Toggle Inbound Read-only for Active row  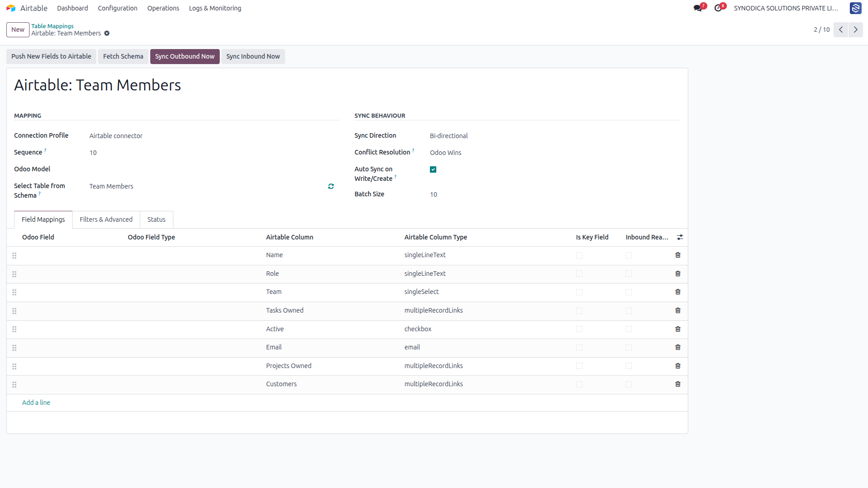pos(629,329)
